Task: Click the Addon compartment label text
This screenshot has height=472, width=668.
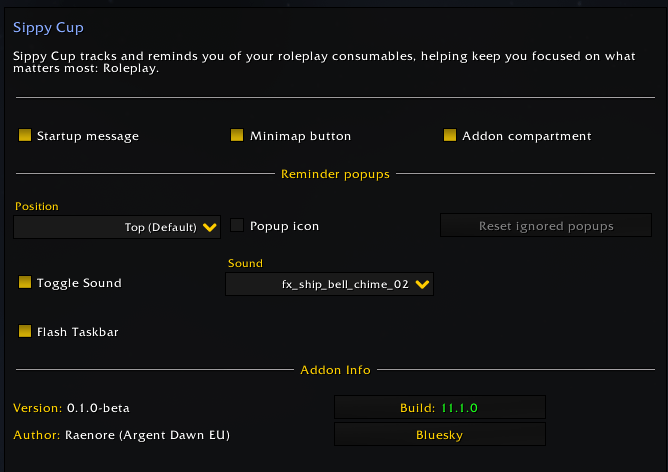Action: [527, 136]
